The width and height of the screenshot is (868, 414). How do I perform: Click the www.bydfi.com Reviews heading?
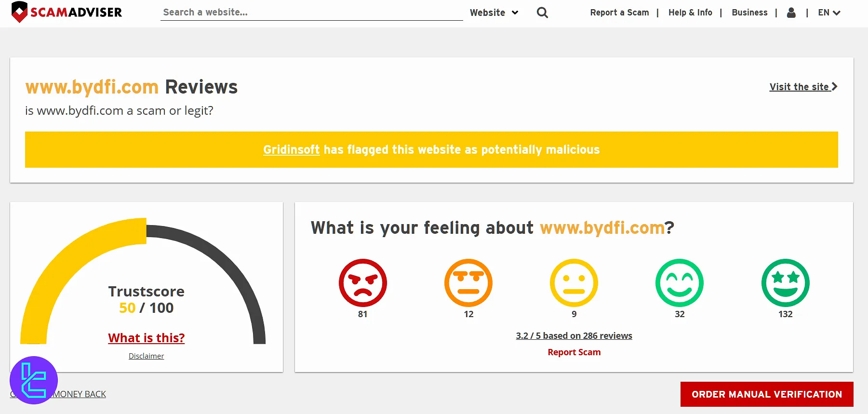[x=131, y=87]
